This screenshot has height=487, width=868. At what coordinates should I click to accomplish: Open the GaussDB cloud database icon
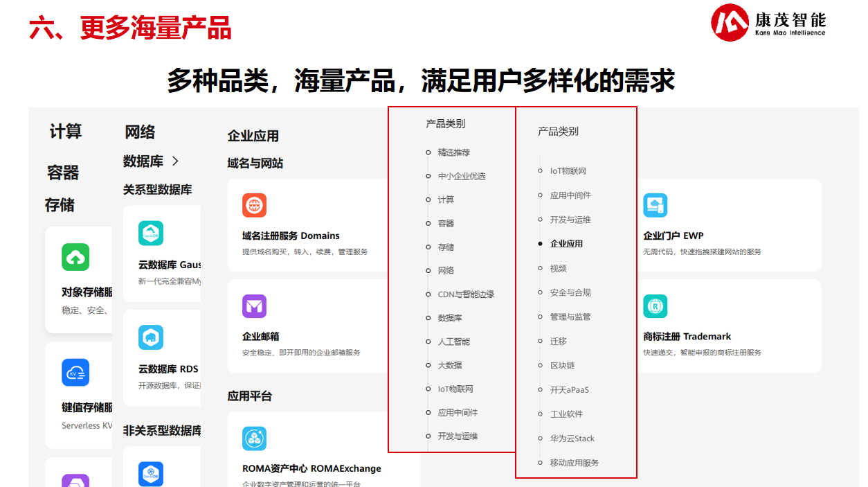(x=150, y=233)
